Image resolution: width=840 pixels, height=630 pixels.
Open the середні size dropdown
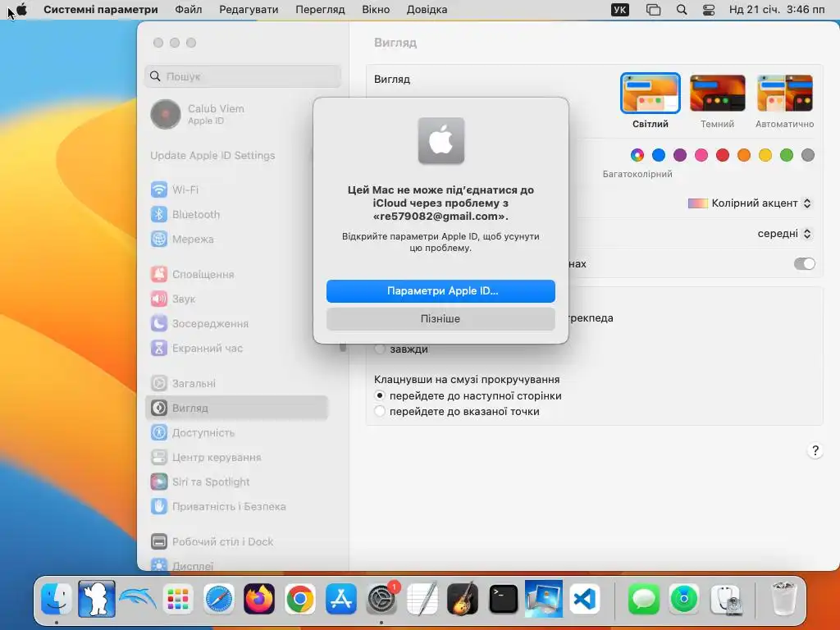pyautogui.click(x=785, y=234)
